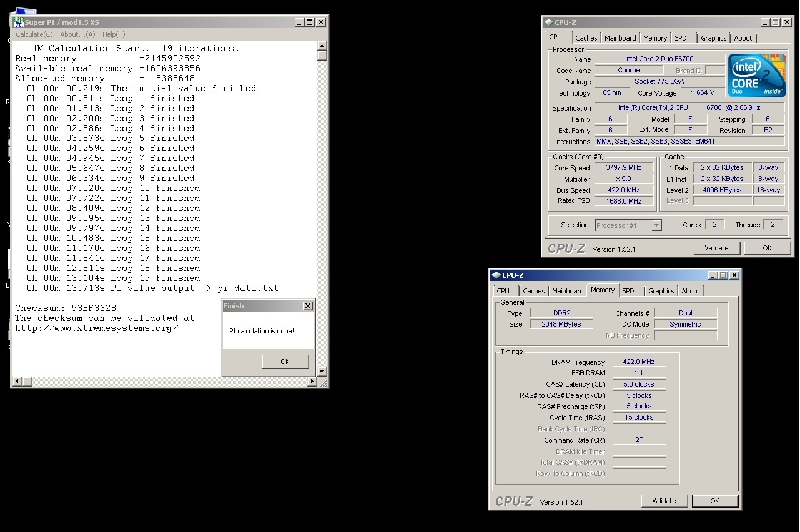The height and width of the screenshot is (532, 800).
Task: Click Channels # Dual value
Action: [686, 313]
